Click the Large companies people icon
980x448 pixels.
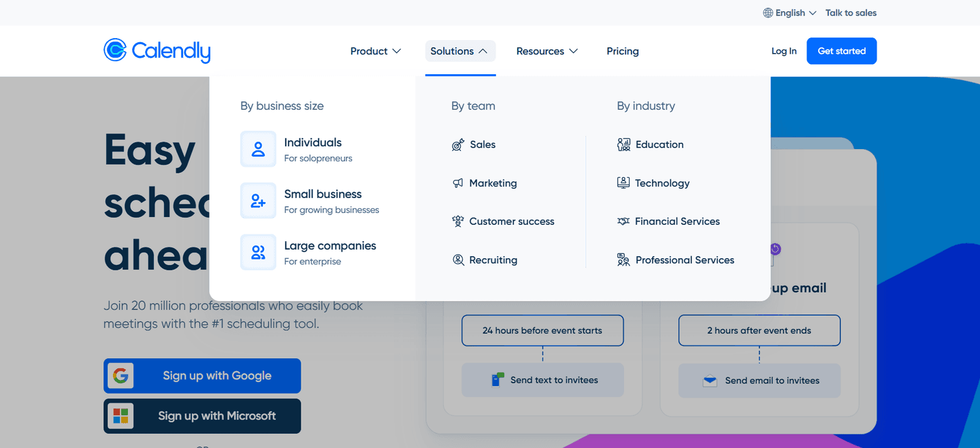tap(258, 253)
